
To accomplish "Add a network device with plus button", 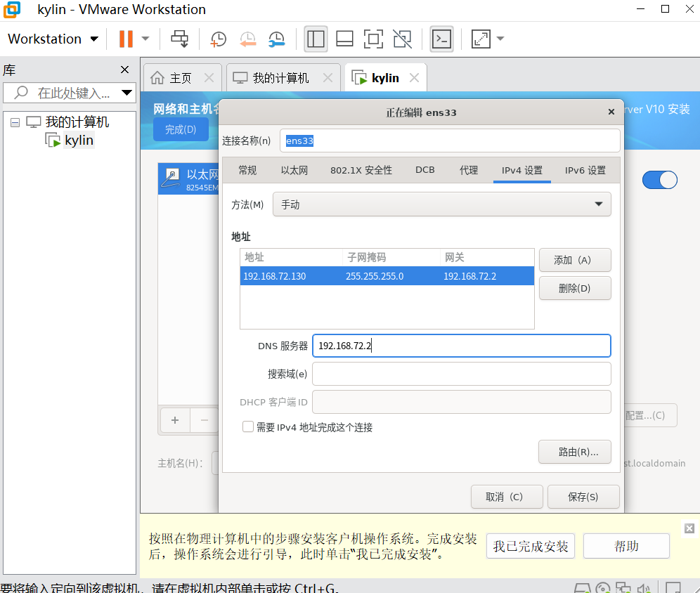I will pos(175,420).
